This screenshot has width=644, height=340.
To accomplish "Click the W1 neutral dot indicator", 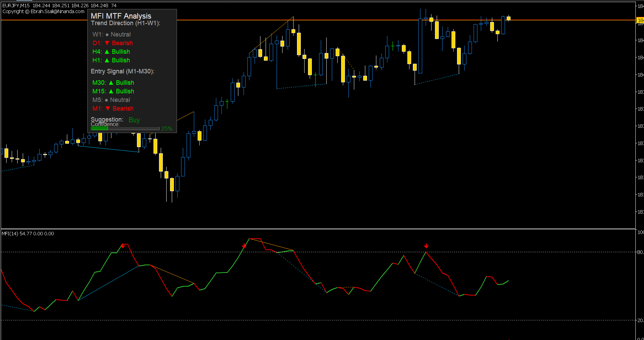I will click(107, 35).
